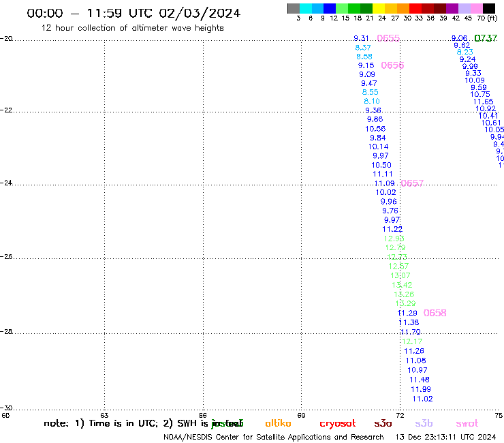The width and height of the screenshot is (504, 443).
Task: Click the 10.75 wave height value
Action: pyautogui.click(x=480, y=95)
